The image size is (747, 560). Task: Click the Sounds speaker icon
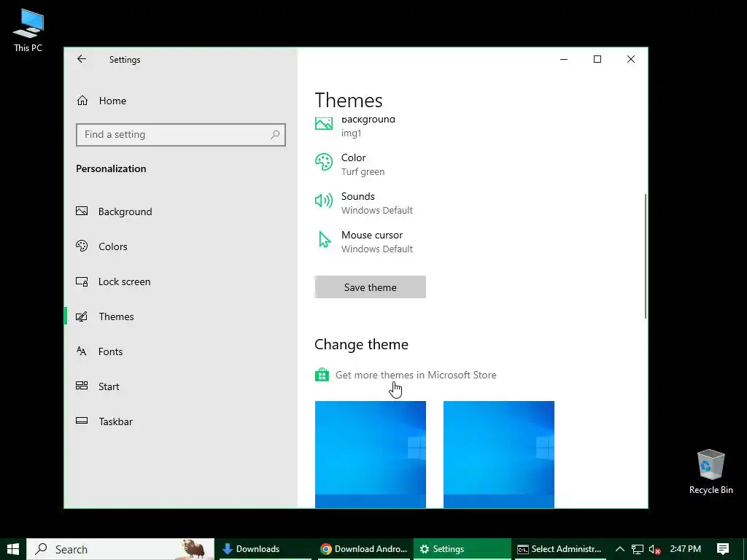coord(324,201)
